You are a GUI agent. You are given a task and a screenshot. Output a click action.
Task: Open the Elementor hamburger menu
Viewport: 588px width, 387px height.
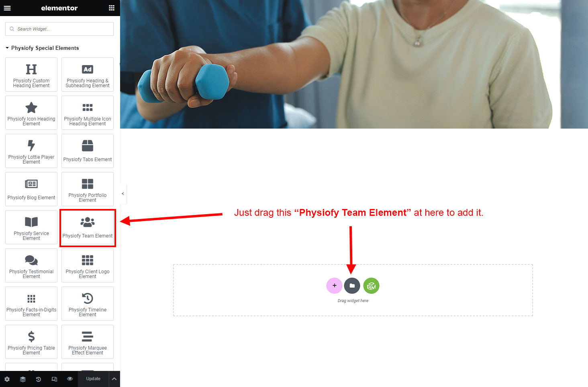click(x=7, y=8)
